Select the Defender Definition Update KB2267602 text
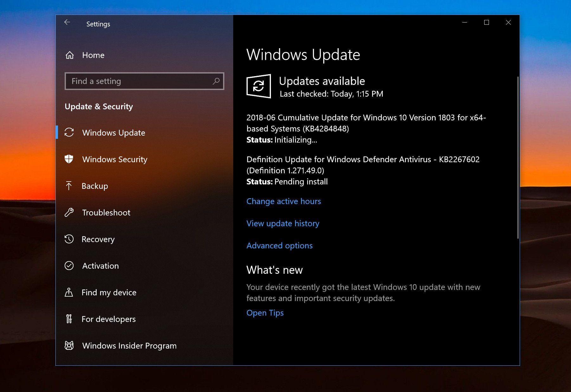571x392 pixels. (x=363, y=165)
